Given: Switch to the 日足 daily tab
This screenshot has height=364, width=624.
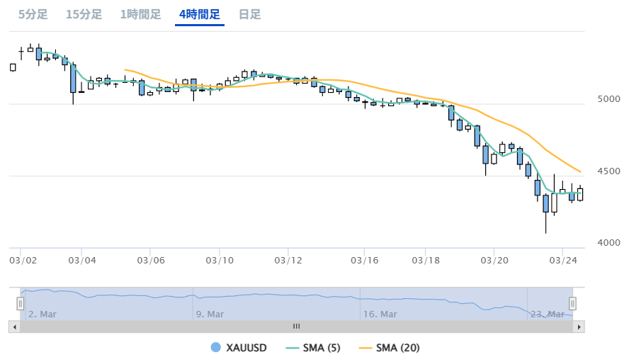Looking at the screenshot, I should (249, 14).
